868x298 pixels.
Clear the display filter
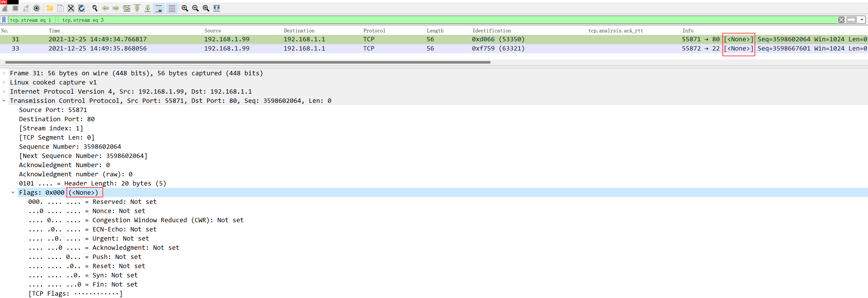point(841,20)
